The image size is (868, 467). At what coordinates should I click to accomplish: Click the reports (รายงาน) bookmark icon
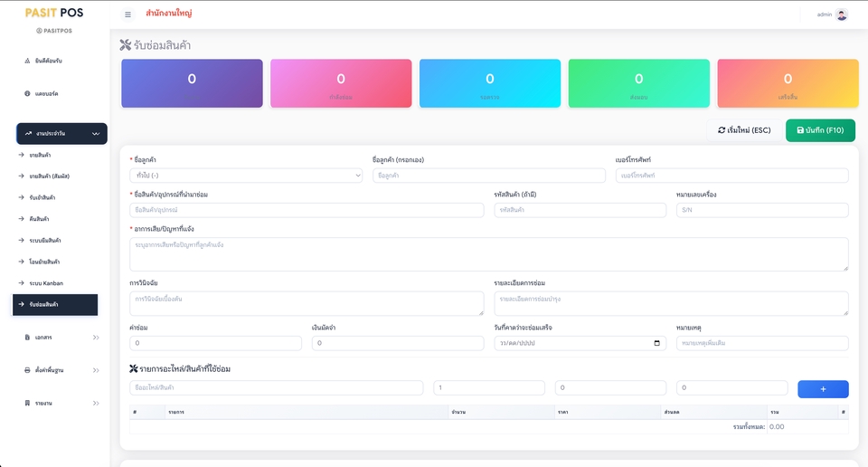tap(27, 403)
